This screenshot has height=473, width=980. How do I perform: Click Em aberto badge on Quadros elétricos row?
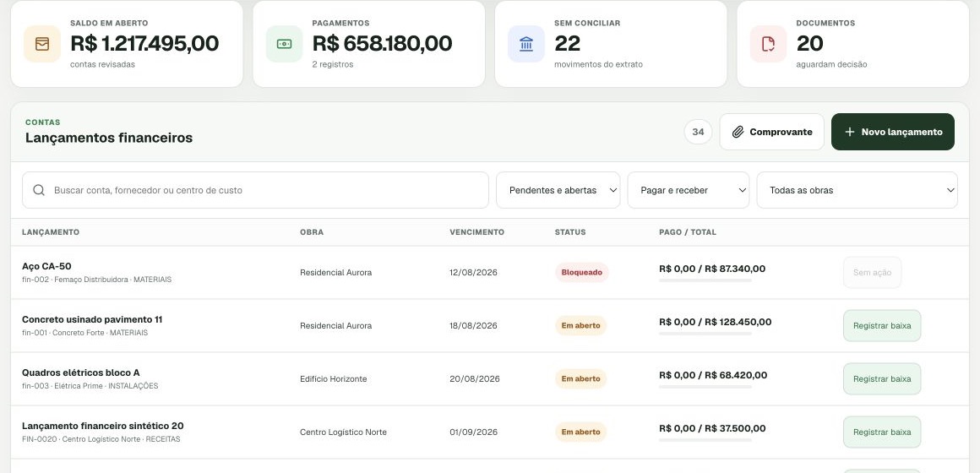(x=580, y=378)
